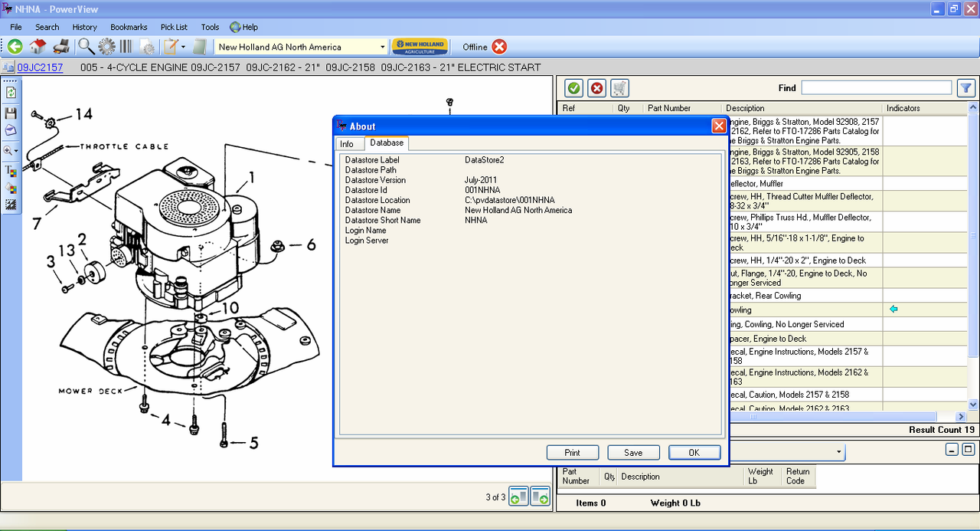Open the Bookmarks menu

pyautogui.click(x=129, y=27)
